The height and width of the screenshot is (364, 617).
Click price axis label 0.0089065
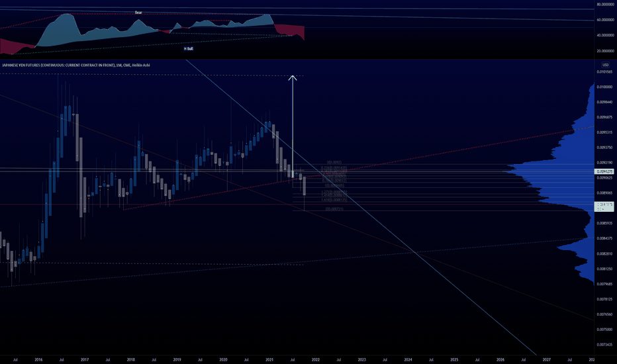click(x=604, y=193)
